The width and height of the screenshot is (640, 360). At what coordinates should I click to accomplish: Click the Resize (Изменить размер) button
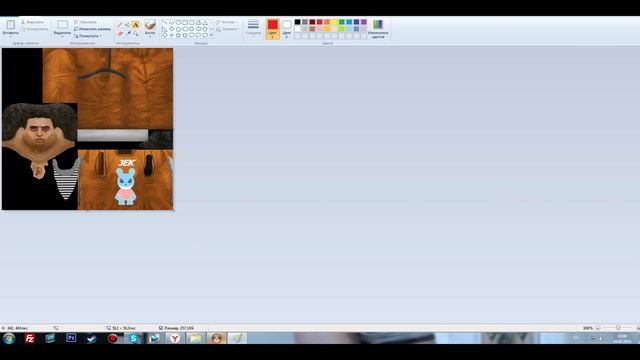pos(92,29)
